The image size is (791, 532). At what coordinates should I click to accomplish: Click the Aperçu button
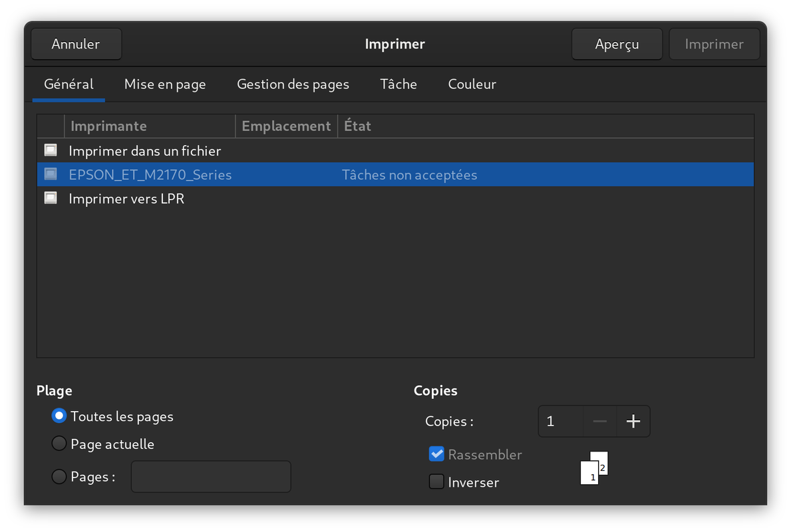click(x=617, y=44)
